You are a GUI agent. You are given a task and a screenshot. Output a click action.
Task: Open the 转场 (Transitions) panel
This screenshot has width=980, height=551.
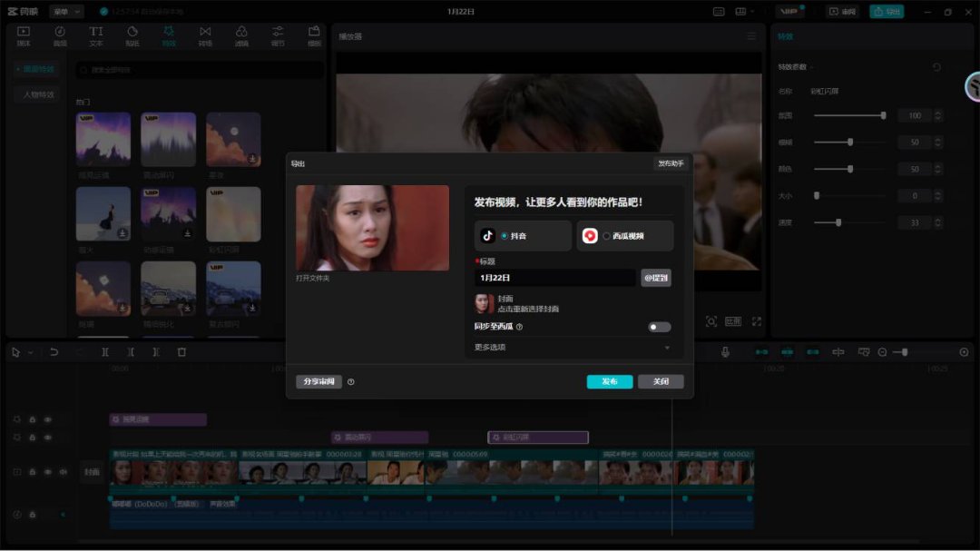[x=205, y=35]
